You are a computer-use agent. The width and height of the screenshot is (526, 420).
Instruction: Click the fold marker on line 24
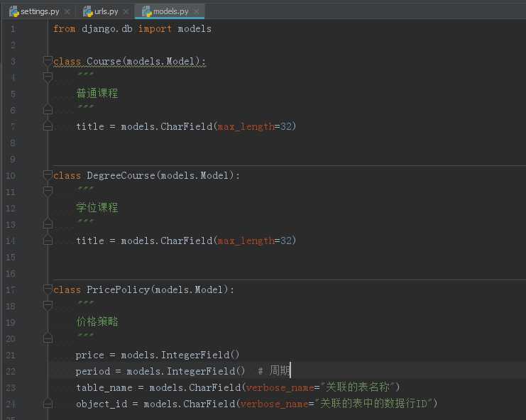[x=48, y=404]
